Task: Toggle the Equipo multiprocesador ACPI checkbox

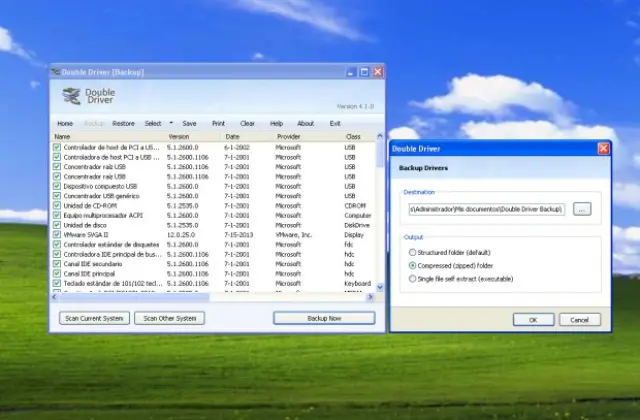Action: [57, 215]
